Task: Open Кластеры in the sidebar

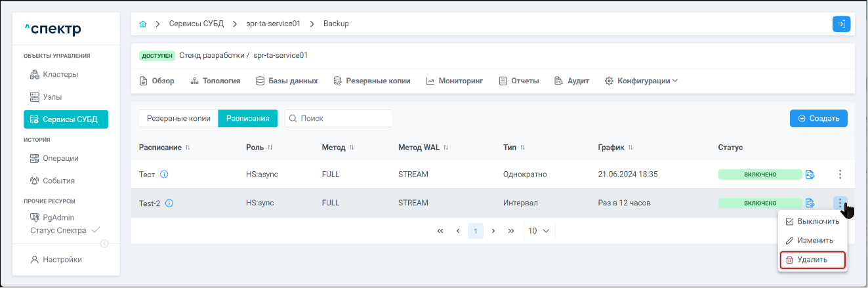Action: click(60, 74)
